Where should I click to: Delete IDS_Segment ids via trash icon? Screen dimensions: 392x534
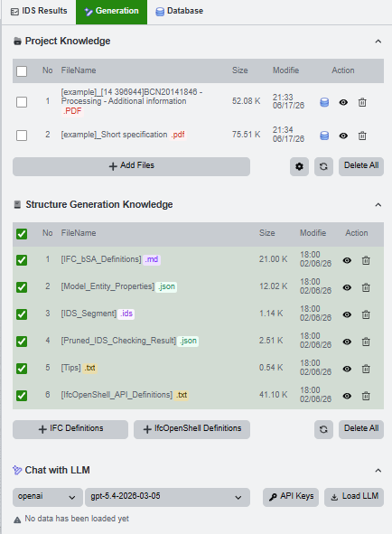366,314
